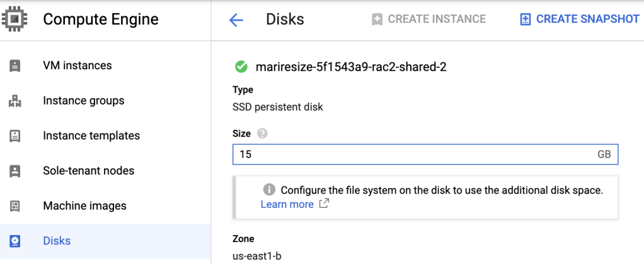The image size is (644, 264).
Task: Click disk name mariresize-5f1543a9-rac2-shared-2
Action: (351, 67)
